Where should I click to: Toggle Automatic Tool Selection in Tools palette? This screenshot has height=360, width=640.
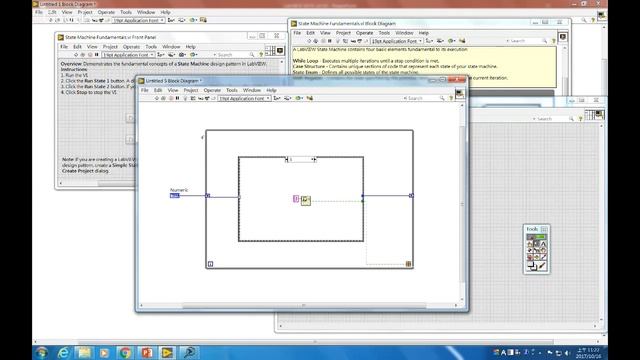coord(536,237)
